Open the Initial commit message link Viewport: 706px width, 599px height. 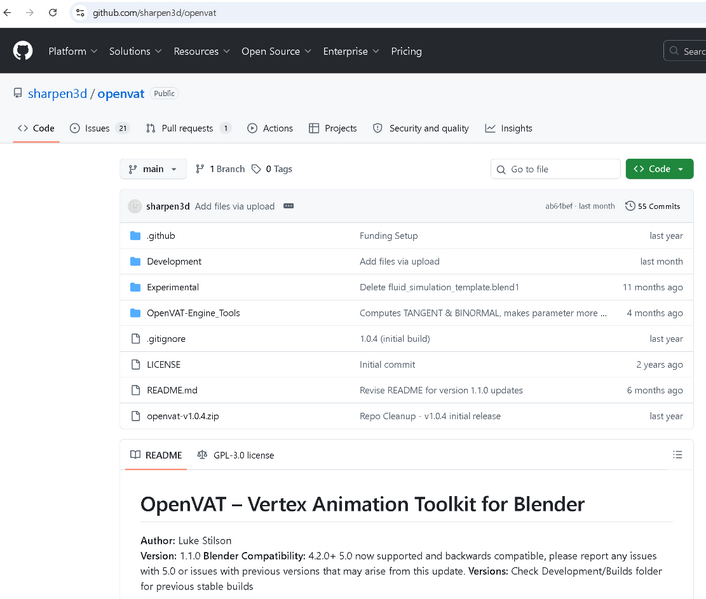pos(387,364)
